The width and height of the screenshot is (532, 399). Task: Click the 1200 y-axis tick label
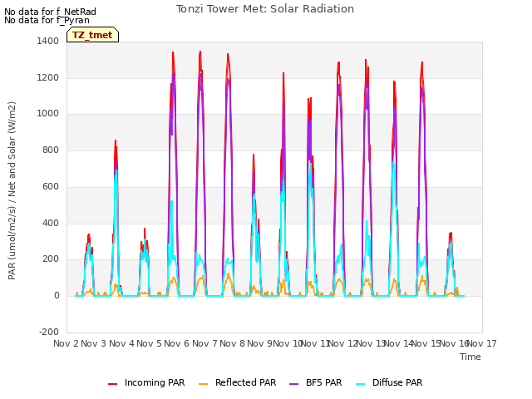pyautogui.click(x=48, y=77)
